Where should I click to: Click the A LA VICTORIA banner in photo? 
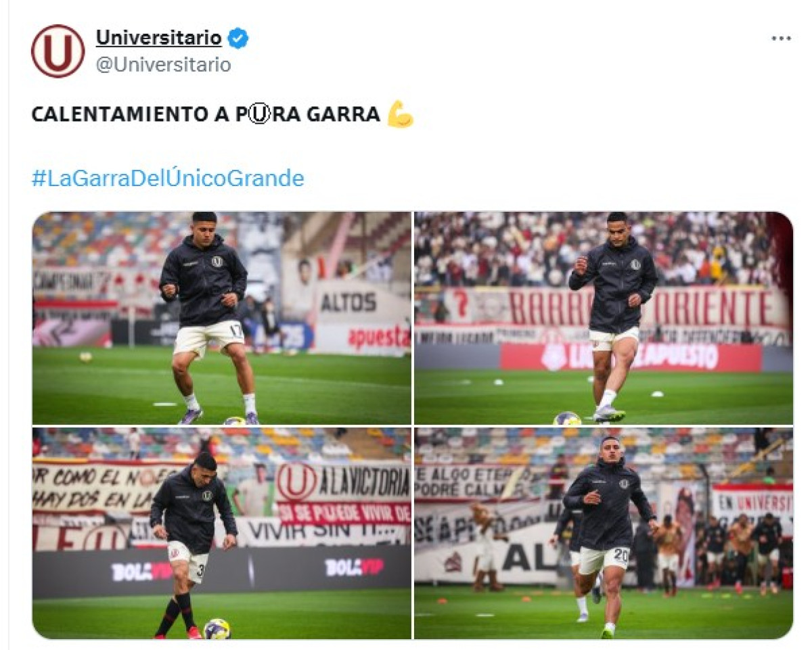coord(344,482)
